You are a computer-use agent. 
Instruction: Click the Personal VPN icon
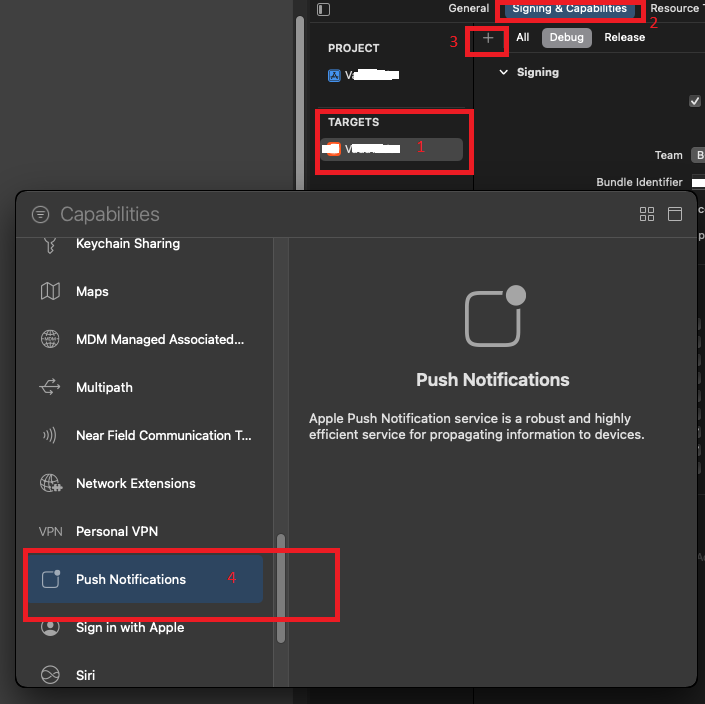click(x=50, y=531)
